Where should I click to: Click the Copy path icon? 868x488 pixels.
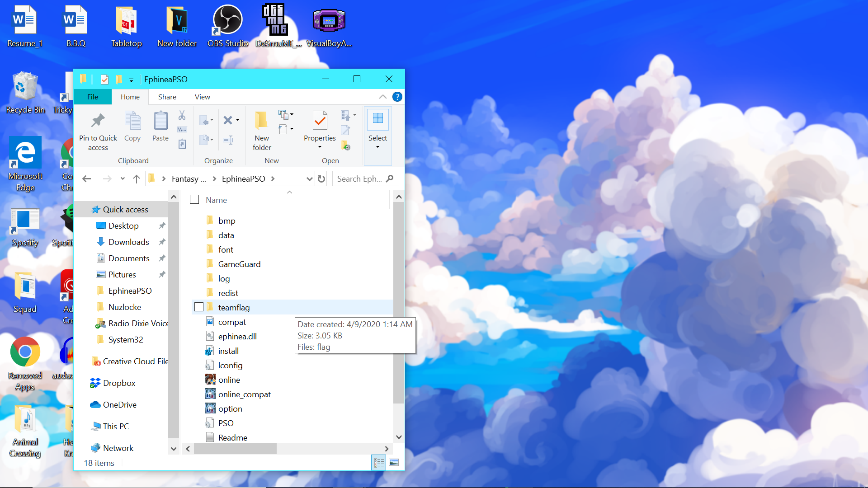point(182,130)
